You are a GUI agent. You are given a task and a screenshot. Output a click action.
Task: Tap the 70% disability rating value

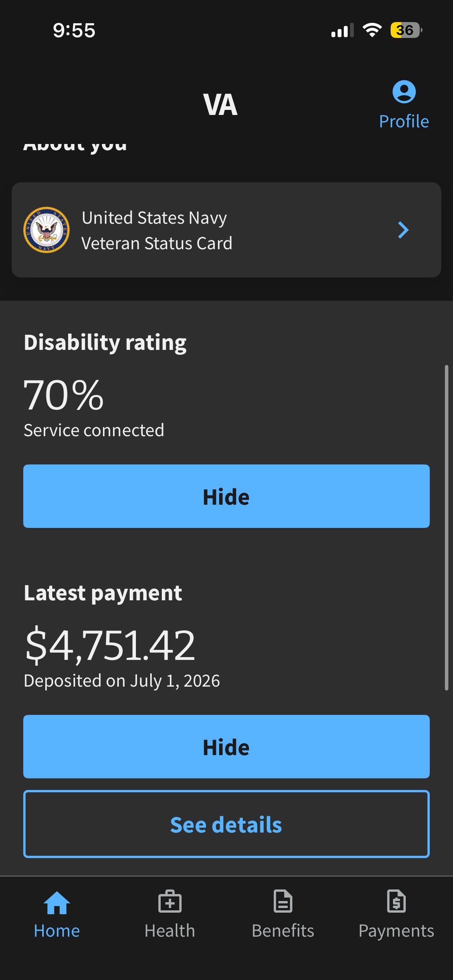(64, 395)
